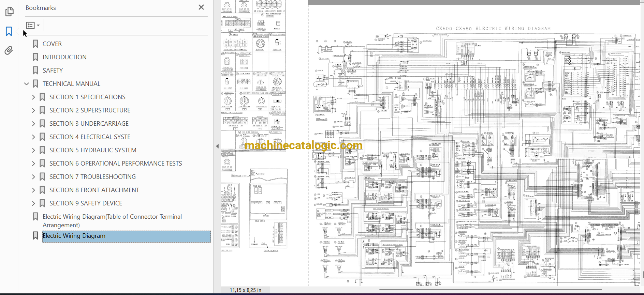Open SECTION 8 FRONT ATTACHMENT

coord(94,190)
